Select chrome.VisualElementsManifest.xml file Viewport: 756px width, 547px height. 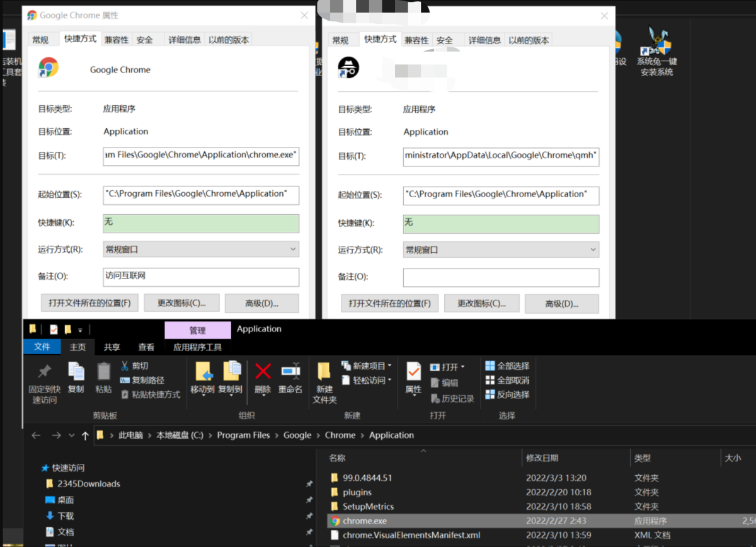pyautogui.click(x=411, y=536)
